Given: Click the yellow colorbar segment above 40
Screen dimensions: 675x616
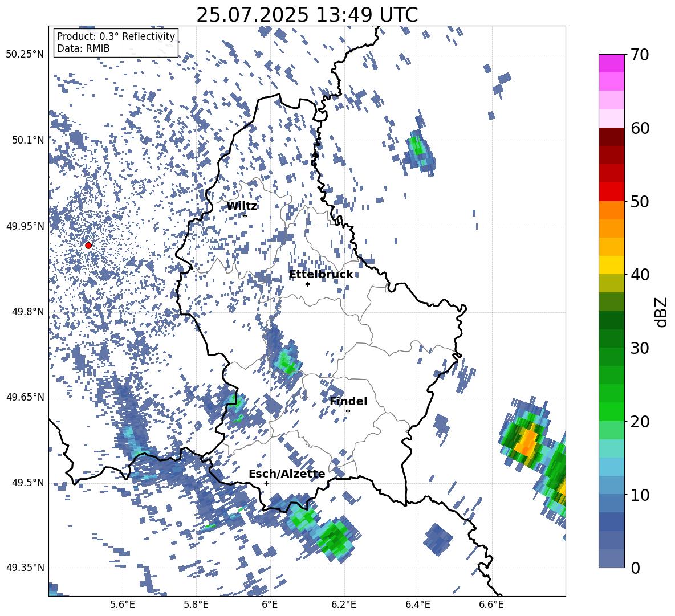Looking at the screenshot, I should pos(611,266).
